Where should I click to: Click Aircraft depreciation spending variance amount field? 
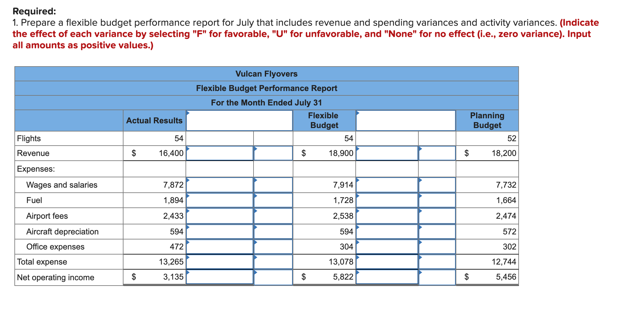[220, 232]
